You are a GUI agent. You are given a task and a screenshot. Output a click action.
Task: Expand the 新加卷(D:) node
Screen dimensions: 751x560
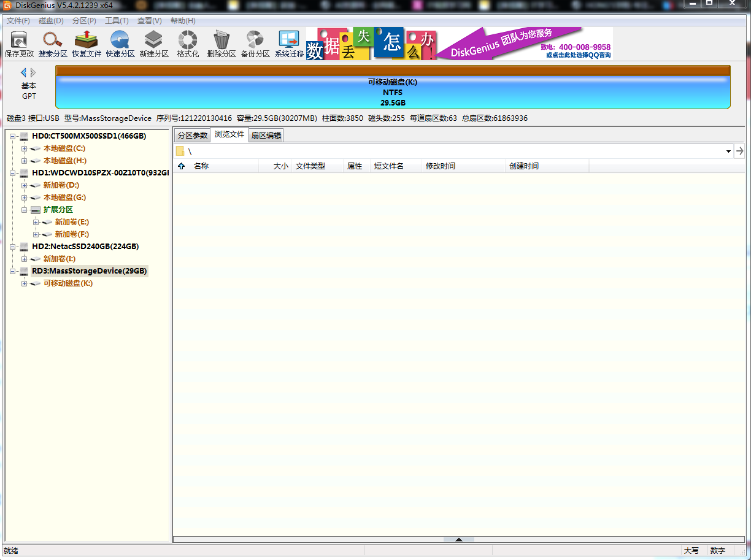tap(24, 185)
